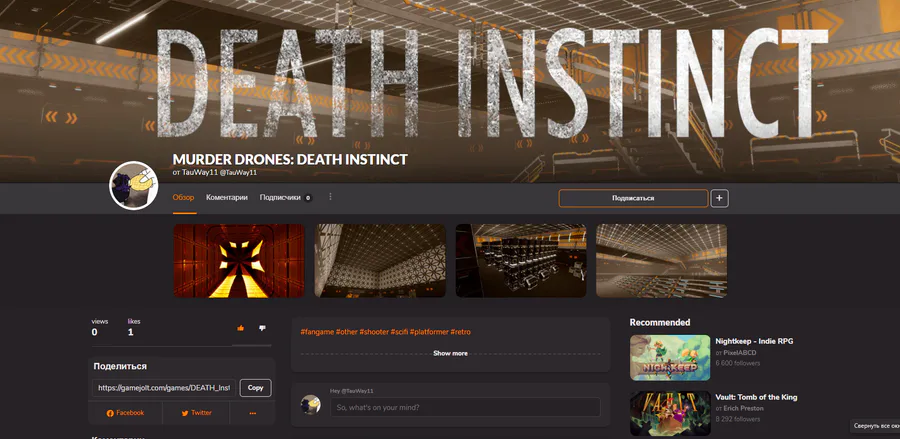This screenshot has height=439, width=900.
Task: Open the Vault: Tomb of the King title
Action: [756, 397]
